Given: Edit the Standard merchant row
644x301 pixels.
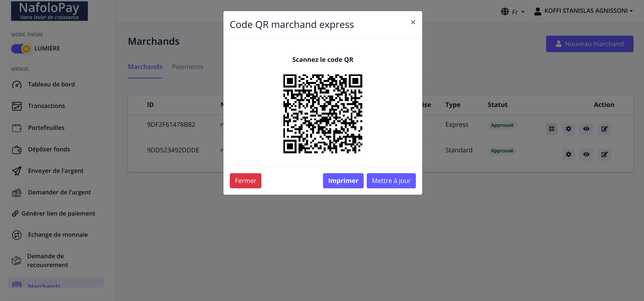Looking at the screenshot, I should (x=605, y=154).
